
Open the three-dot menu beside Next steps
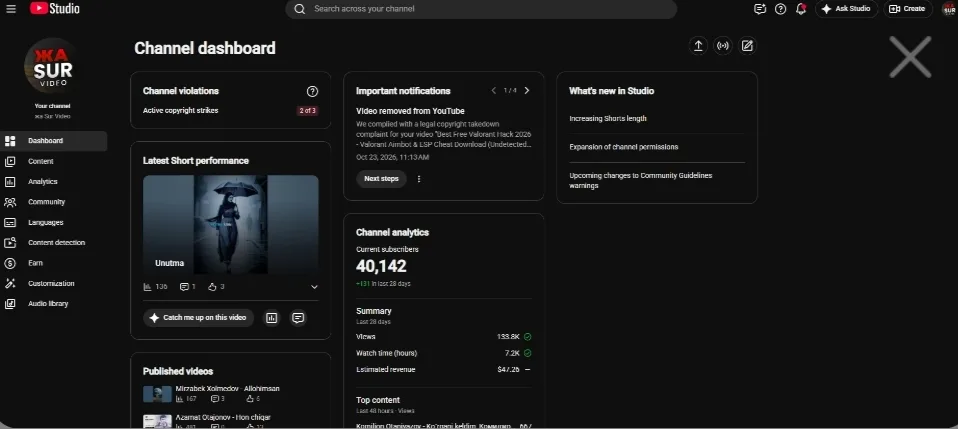coord(419,179)
